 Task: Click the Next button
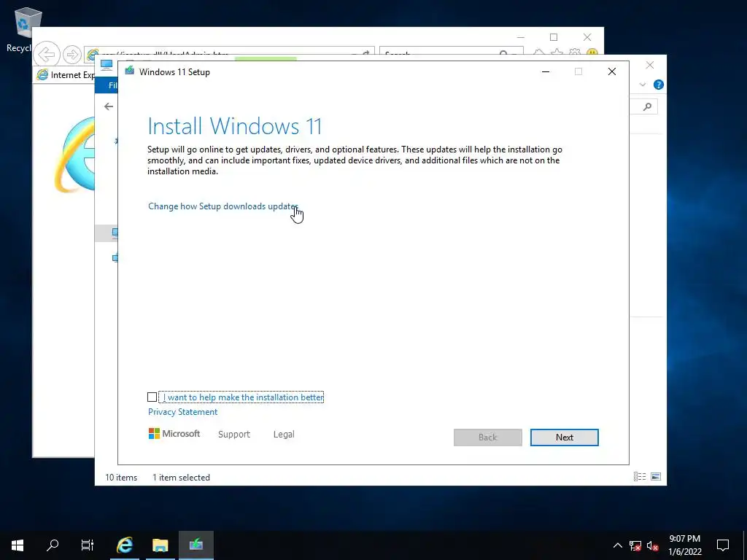[x=564, y=437]
